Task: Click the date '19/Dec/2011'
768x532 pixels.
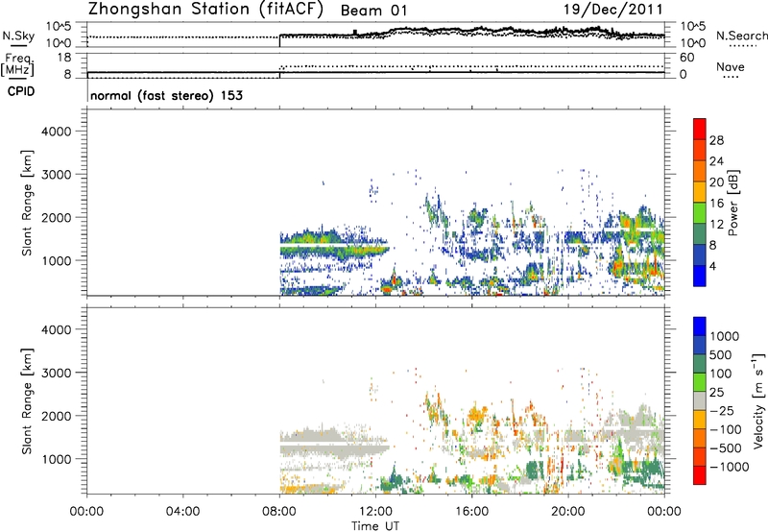Action: [x=613, y=9]
